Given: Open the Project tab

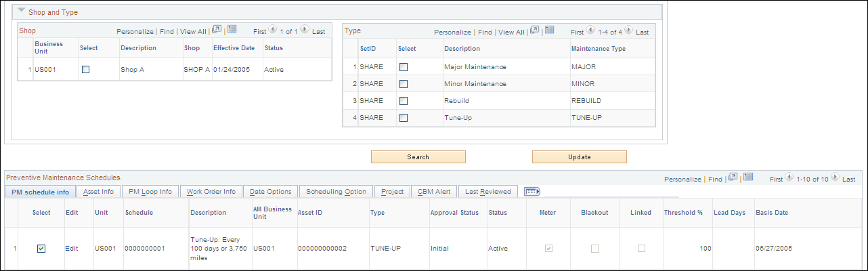Looking at the screenshot, I should click(x=392, y=191).
